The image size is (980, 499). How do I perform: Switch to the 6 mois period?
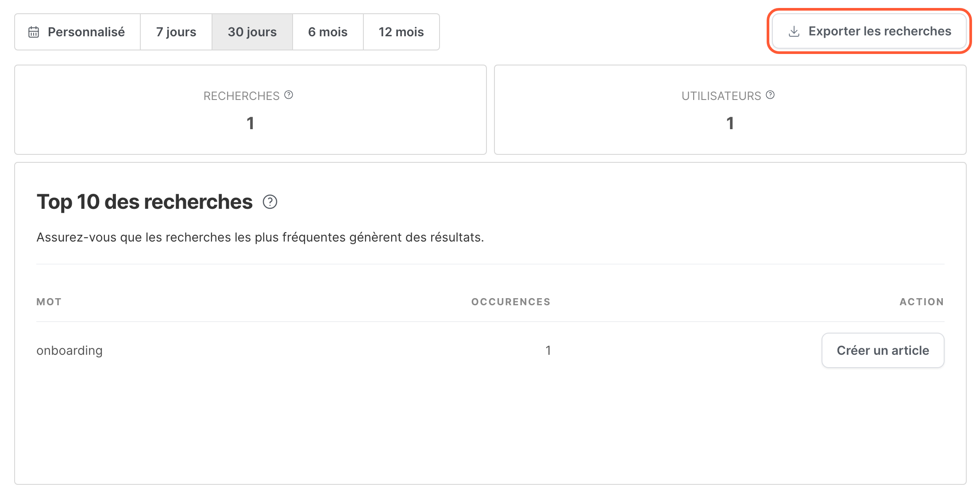click(328, 32)
